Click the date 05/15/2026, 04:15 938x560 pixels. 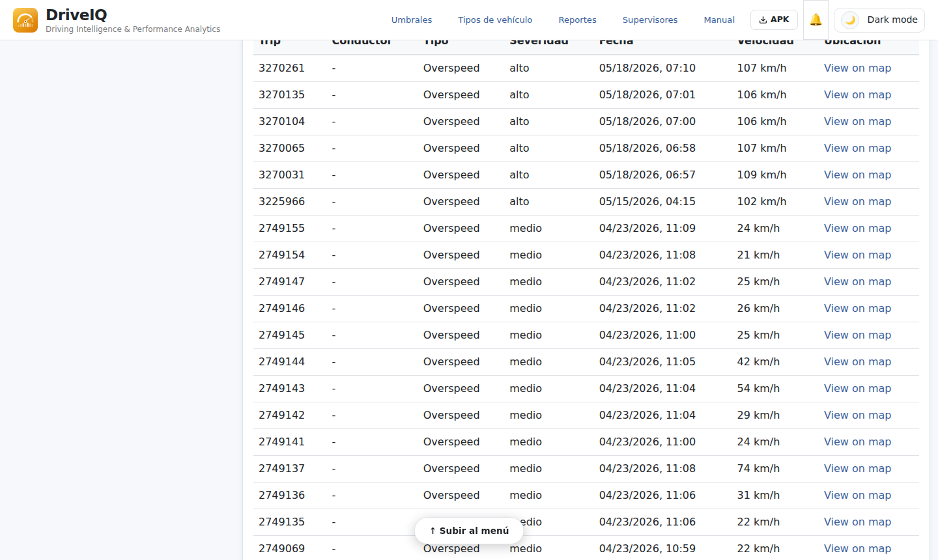click(647, 202)
